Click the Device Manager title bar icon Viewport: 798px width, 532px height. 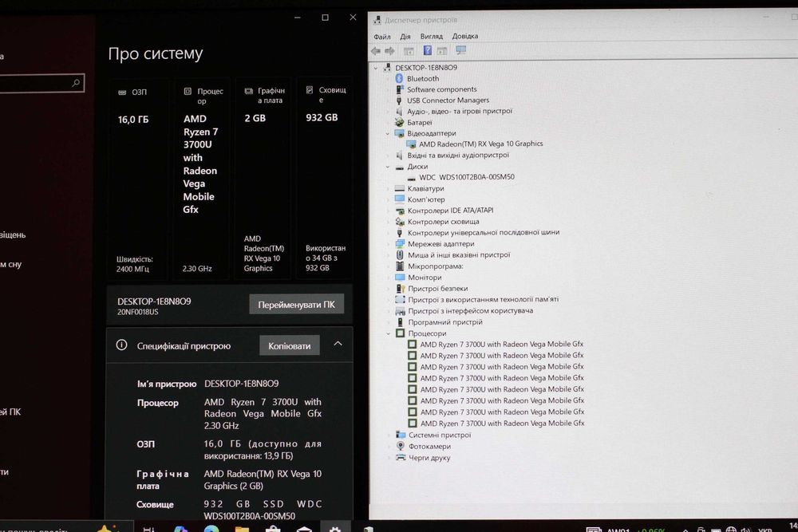click(377, 21)
